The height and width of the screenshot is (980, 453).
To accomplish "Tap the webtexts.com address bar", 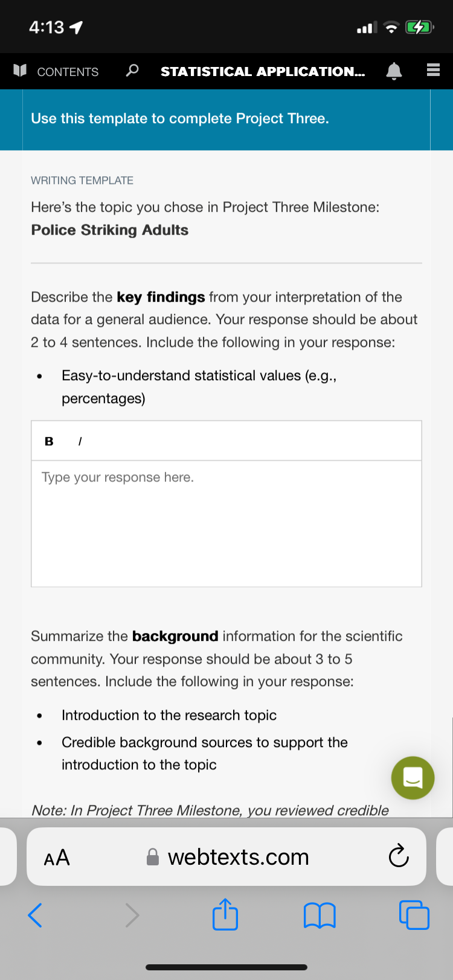I will coord(226,857).
